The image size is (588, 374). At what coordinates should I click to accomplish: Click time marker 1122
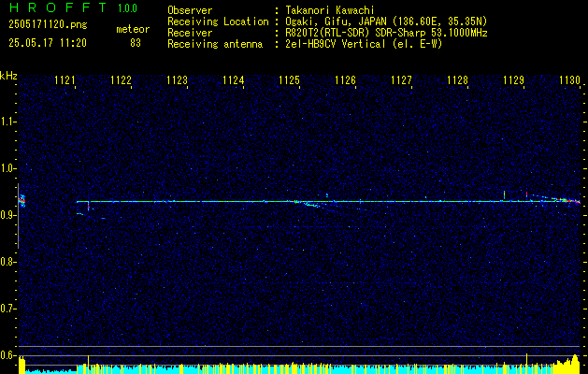[121, 80]
